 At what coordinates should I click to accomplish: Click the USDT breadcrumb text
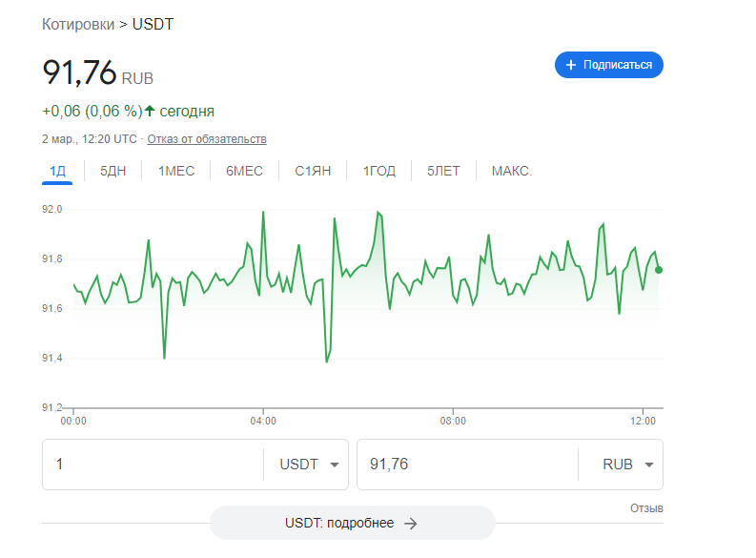coord(153,24)
